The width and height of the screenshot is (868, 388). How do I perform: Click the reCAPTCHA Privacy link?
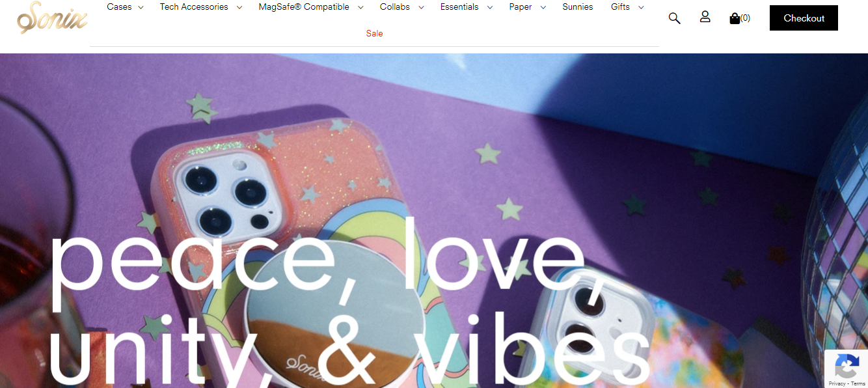[837, 383]
